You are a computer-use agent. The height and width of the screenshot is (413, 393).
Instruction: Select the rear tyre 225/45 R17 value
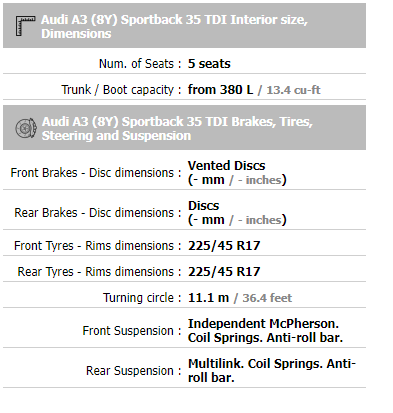point(224,272)
